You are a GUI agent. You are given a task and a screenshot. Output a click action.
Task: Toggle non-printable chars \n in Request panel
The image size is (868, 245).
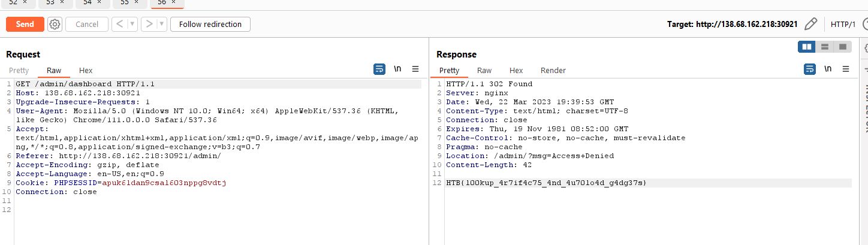click(397, 69)
